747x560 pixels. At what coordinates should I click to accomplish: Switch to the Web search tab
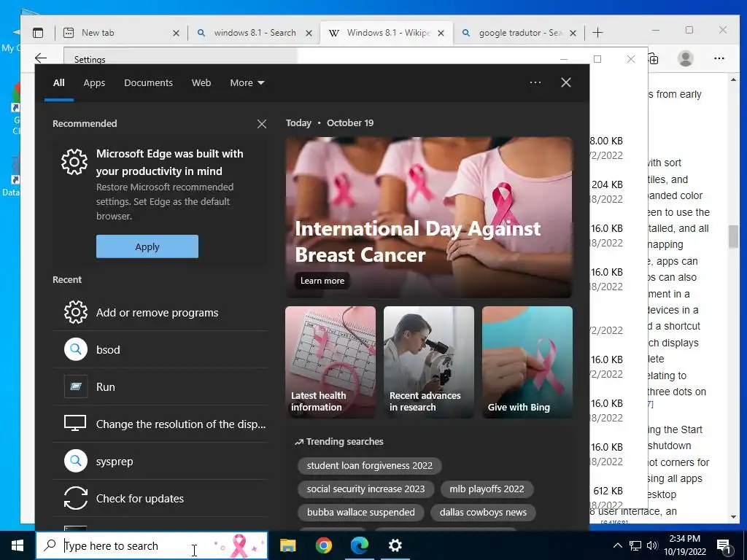pos(201,83)
